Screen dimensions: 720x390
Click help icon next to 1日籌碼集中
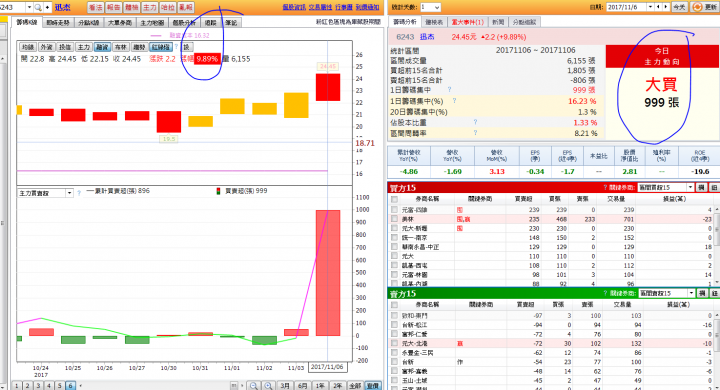(449, 90)
